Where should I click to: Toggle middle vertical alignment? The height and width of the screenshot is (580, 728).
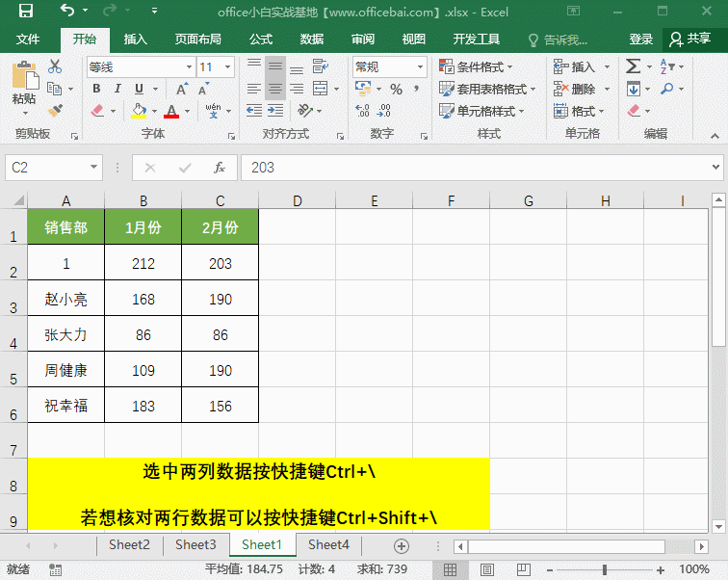(275, 66)
